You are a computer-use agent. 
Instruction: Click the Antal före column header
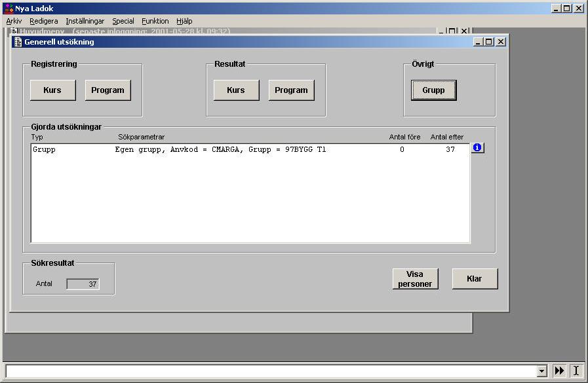click(x=404, y=137)
